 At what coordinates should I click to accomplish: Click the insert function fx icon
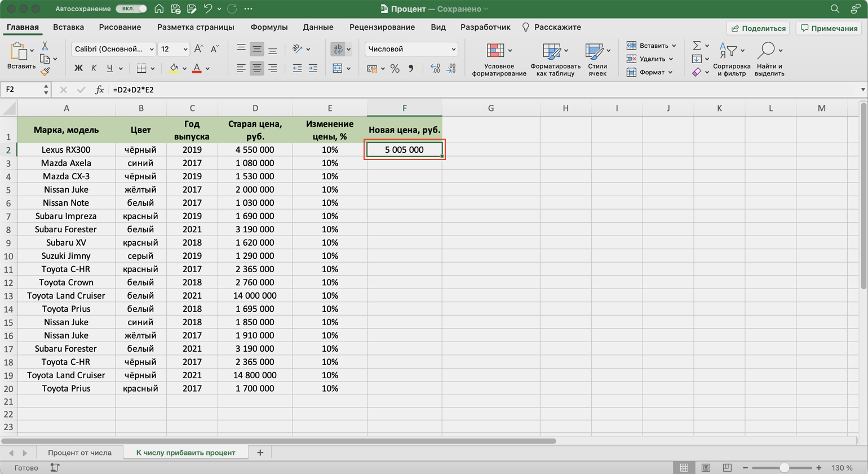tap(99, 90)
